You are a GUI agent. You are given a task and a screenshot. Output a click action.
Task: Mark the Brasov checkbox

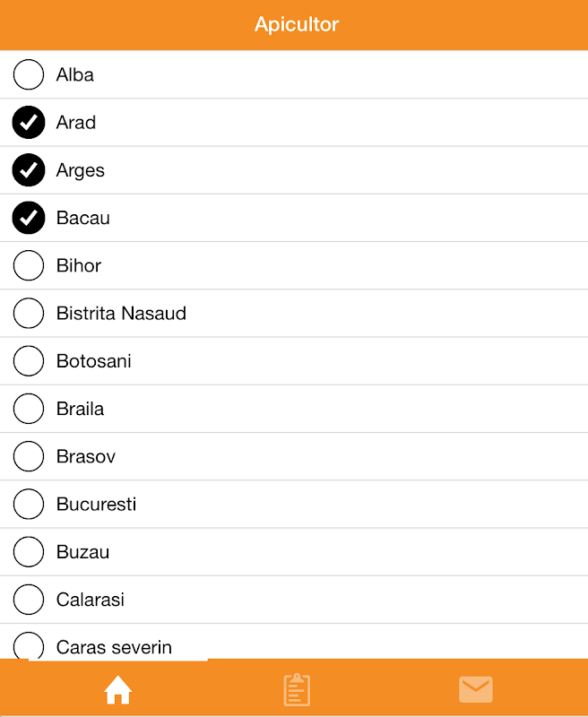29,456
